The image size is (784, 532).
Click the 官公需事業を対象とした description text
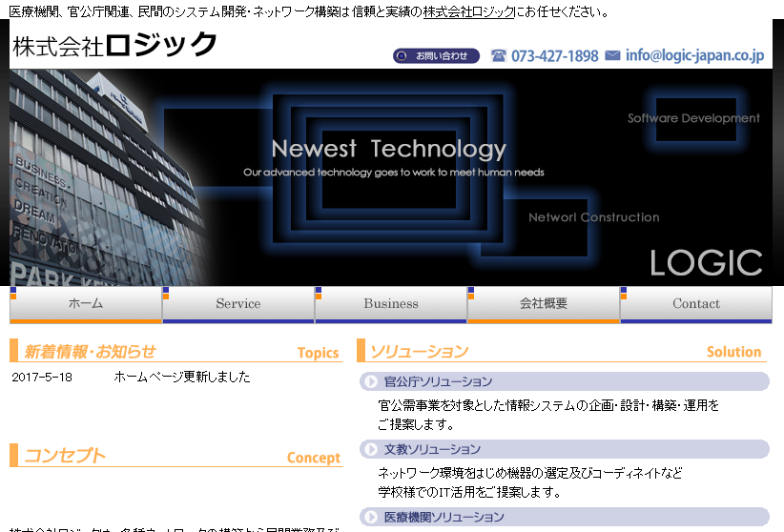pos(548,415)
